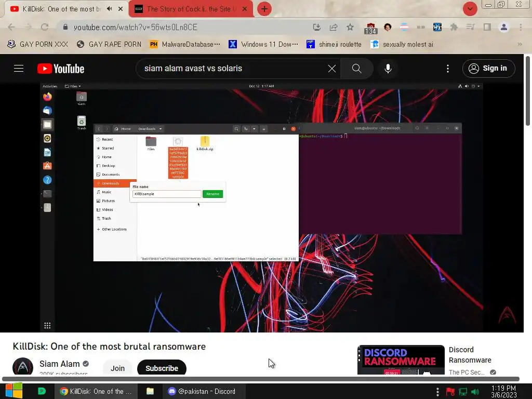The height and width of the screenshot is (399, 532).
Task: Open the Discord Ransomware video title
Action: (470, 355)
